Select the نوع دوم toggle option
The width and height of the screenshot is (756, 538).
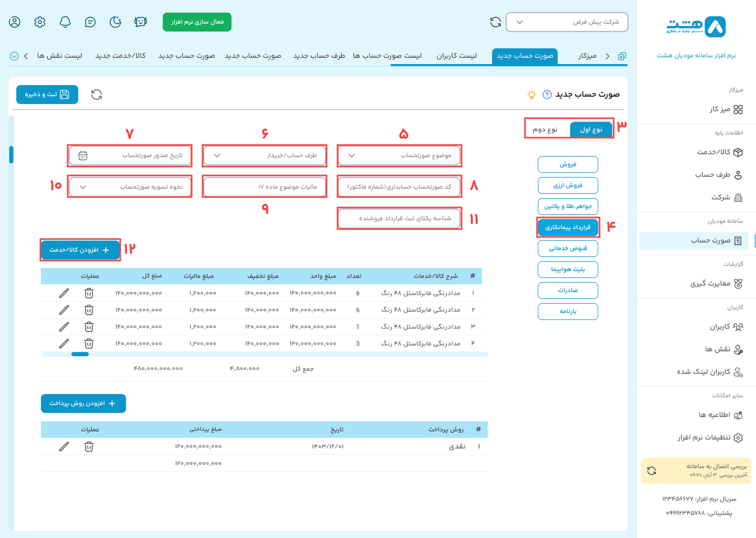tap(545, 129)
